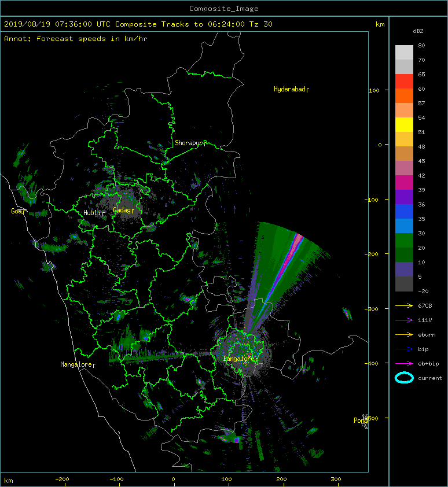
Task: Click the Gadag city label
Action: pos(122,210)
